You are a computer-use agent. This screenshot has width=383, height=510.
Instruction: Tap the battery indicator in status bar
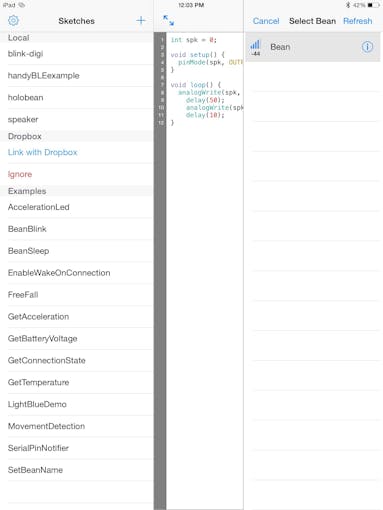(374, 5)
